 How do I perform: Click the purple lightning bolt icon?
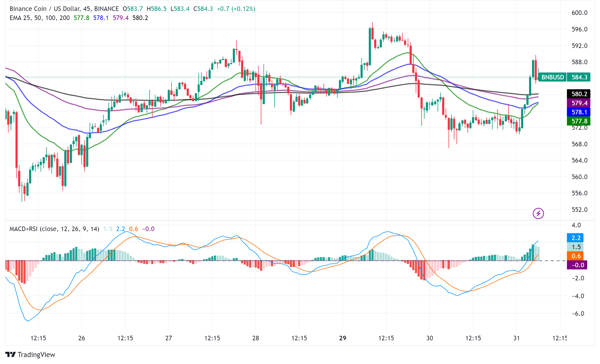(x=538, y=213)
